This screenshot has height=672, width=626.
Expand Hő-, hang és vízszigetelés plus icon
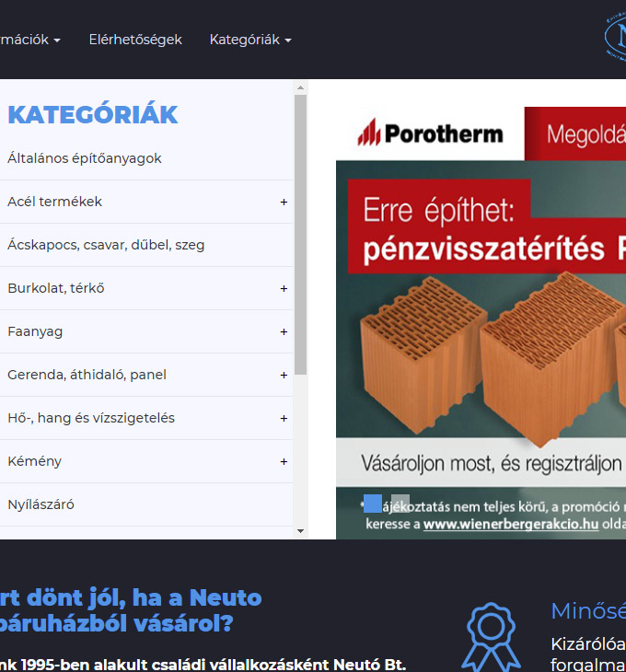pyautogui.click(x=284, y=418)
